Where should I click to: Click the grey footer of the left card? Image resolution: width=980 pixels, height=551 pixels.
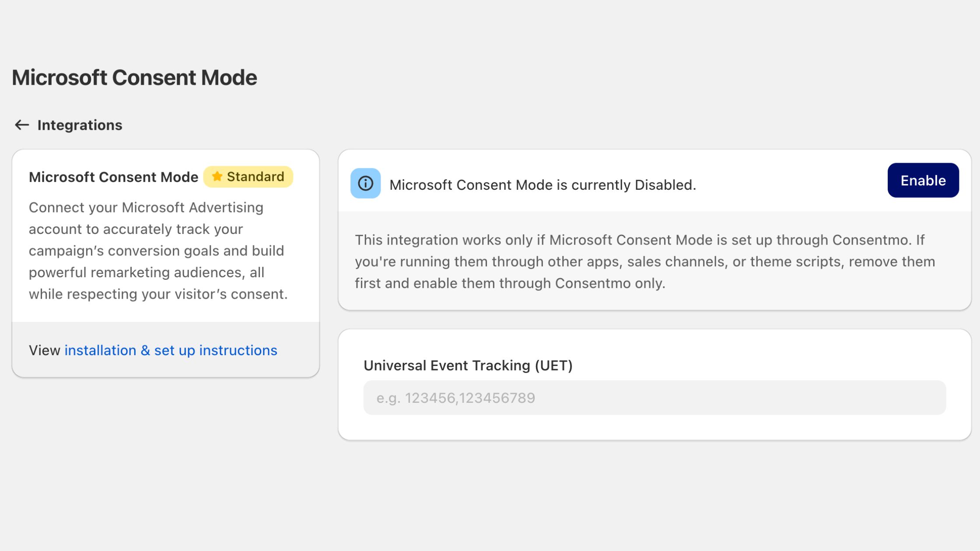click(x=166, y=350)
